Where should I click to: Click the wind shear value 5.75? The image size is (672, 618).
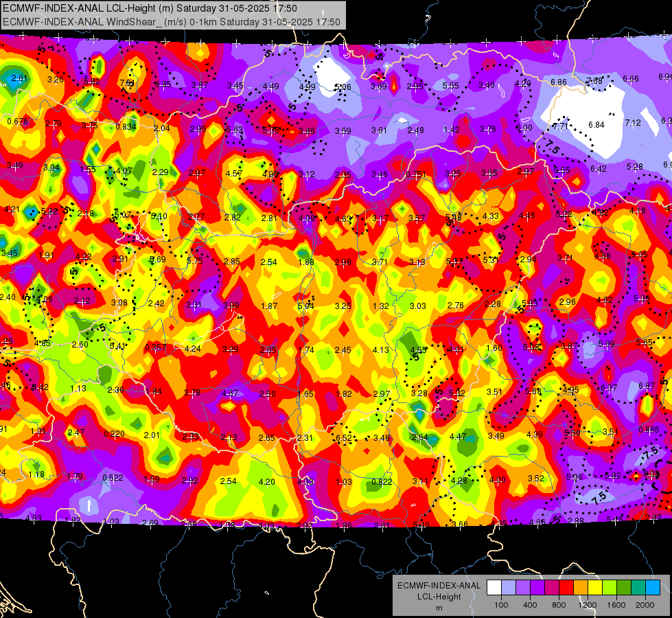point(194,261)
